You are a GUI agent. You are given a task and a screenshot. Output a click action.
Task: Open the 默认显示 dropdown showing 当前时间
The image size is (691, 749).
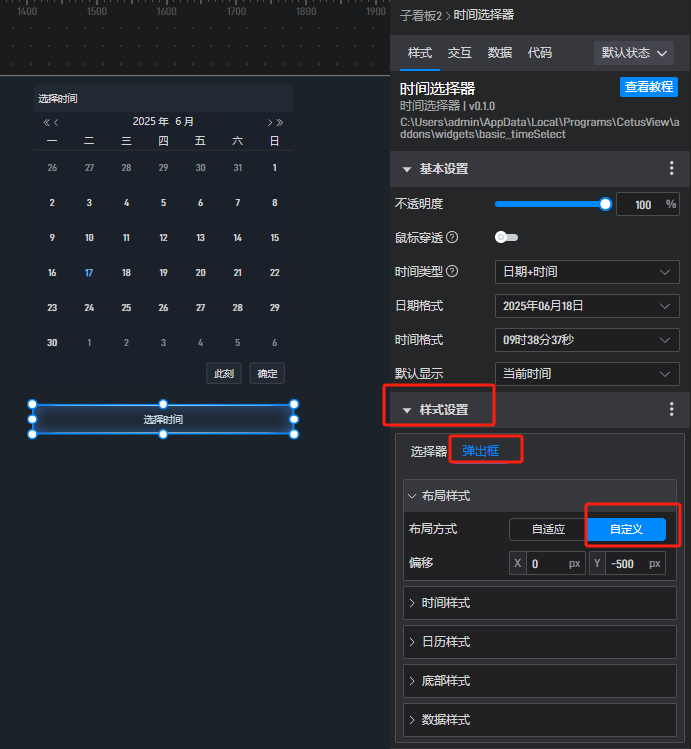coord(587,374)
